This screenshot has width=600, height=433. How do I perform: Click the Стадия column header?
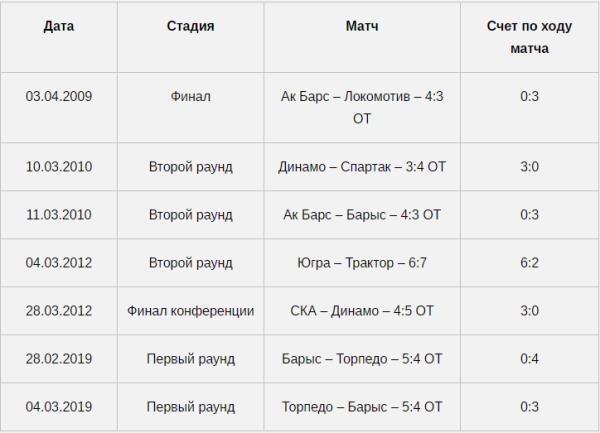coord(190,26)
